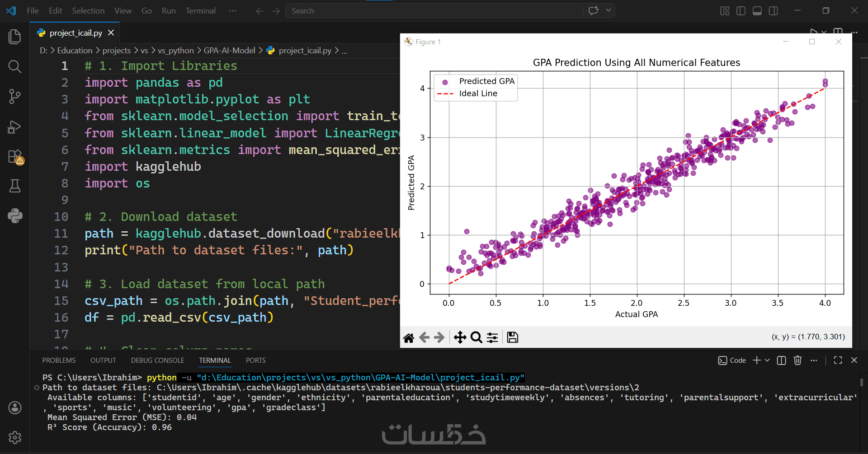Open Run and Debug view
The image size is (868, 454).
(x=15, y=127)
